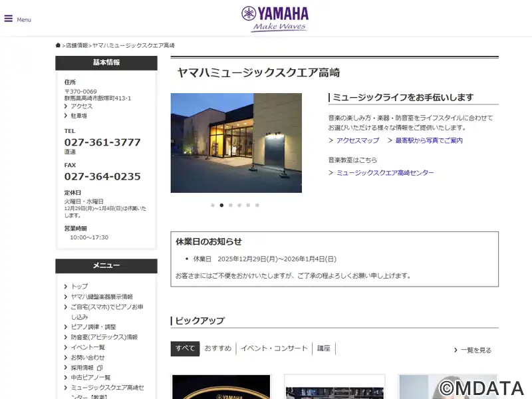Click the first pickup card Yamaha thumbnail
The width and height of the screenshot is (532, 399).
tap(221, 387)
